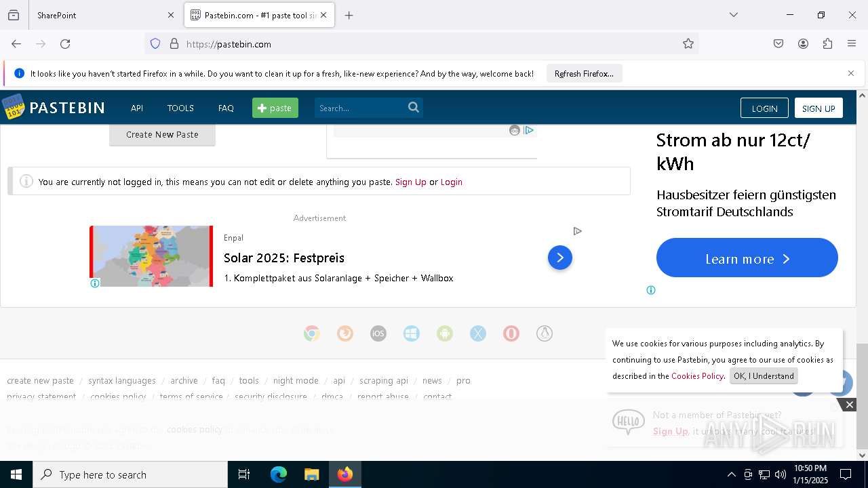This screenshot has height=488, width=868.
Task: Click the Refresh Firefox button
Action: tap(584, 74)
